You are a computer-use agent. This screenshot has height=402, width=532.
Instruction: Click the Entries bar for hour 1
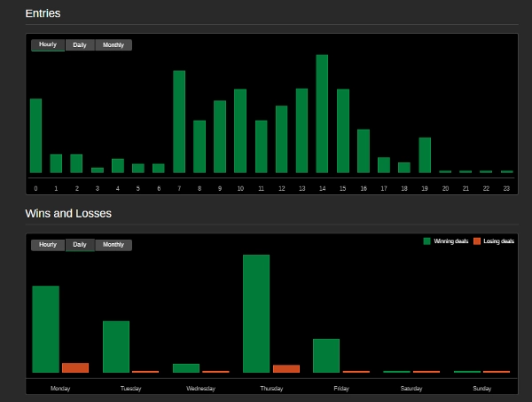tap(56, 163)
